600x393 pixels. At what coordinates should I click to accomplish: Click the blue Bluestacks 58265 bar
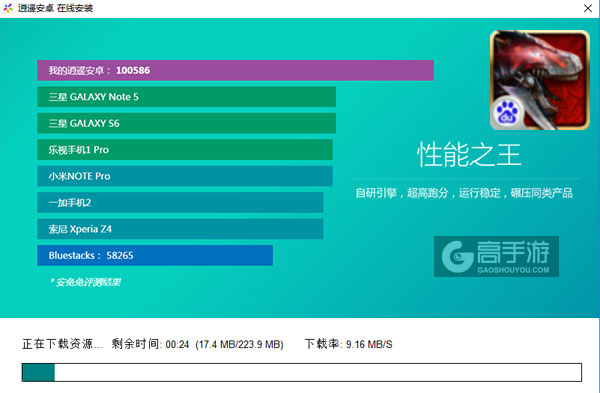click(155, 255)
